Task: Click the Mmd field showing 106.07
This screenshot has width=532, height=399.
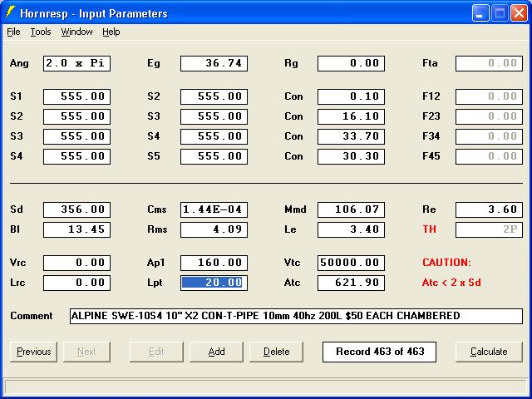Action: tap(351, 209)
